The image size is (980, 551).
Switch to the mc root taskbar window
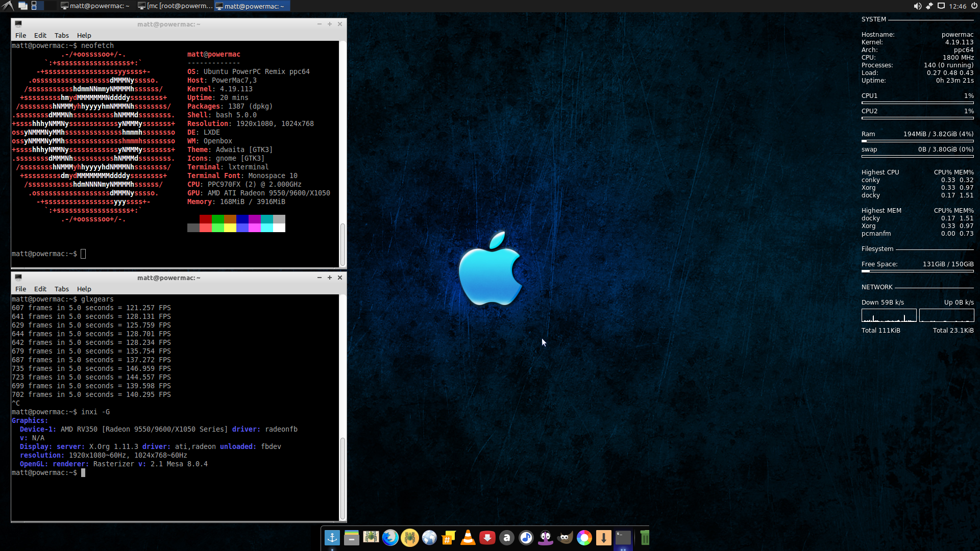(x=175, y=6)
